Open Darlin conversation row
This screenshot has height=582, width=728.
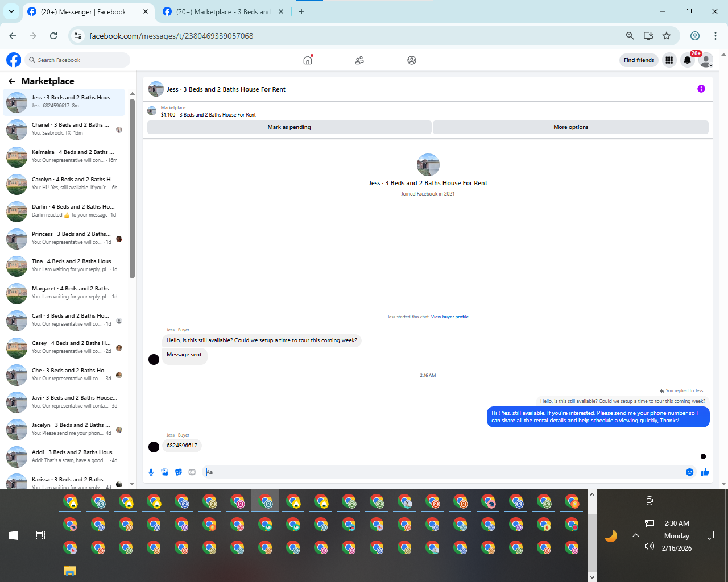(64, 211)
